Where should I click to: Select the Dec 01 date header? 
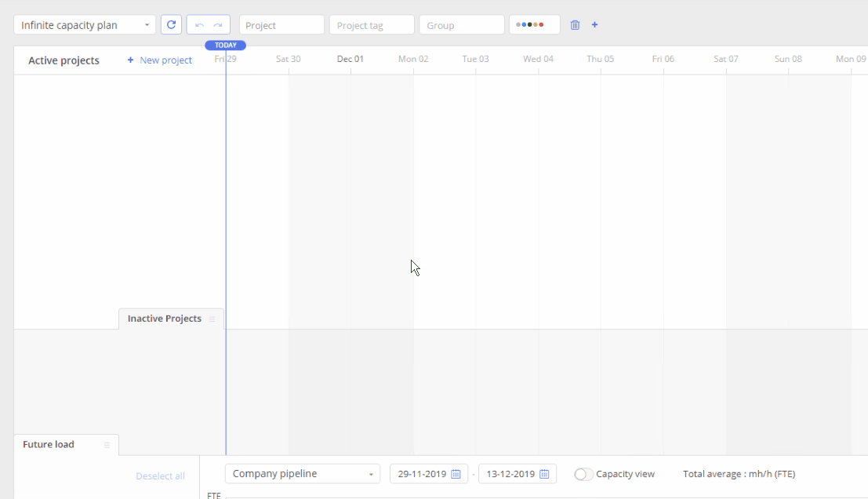pos(350,59)
